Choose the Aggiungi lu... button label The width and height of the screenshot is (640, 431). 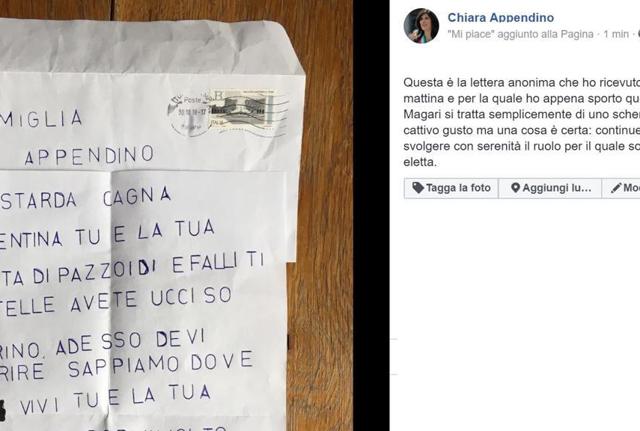557,188
